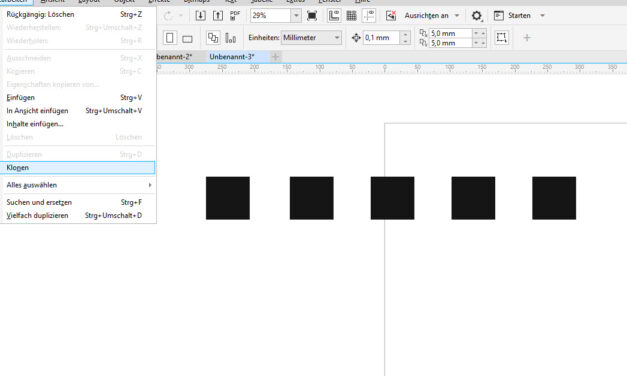Click the Publish to PDF icon
Viewport: 627px width, 376px height.
click(x=235, y=16)
